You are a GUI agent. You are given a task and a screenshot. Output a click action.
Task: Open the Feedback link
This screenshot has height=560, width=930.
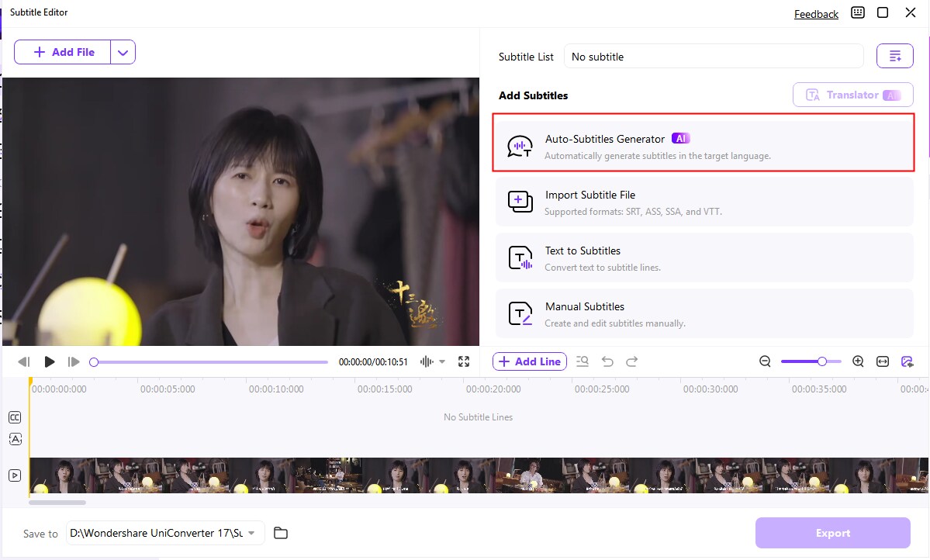816,14
